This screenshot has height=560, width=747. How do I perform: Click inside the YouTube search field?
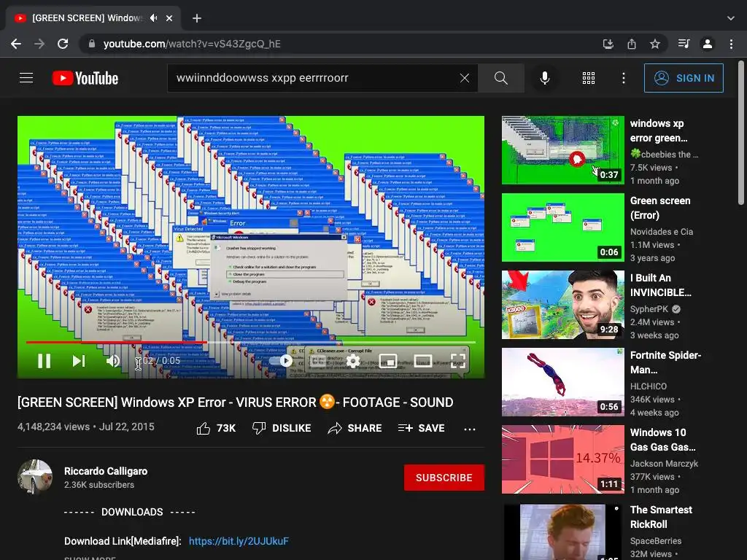click(x=314, y=77)
